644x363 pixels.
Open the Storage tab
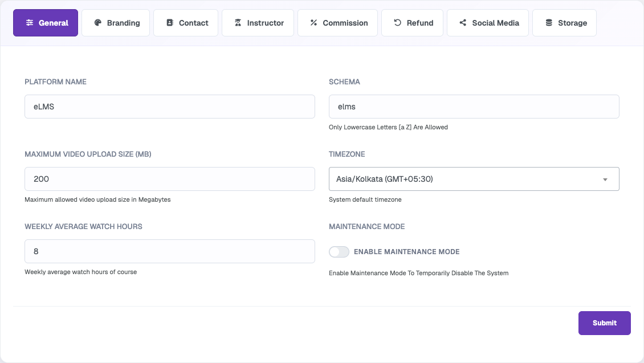coord(564,23)
